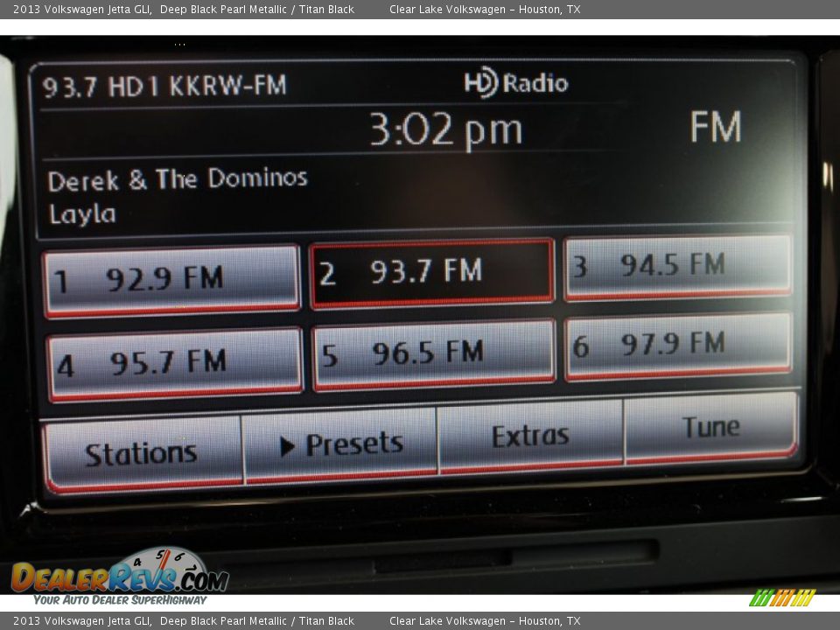The width and height of the screenshot is (840, 630).
Task: Click the top Clear Lake Volkswagen dealer text
Action: point(485,10)
